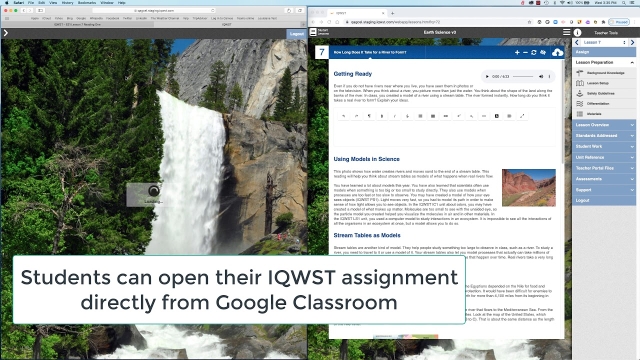Open the File menu in the menu bar

point(31,2)
